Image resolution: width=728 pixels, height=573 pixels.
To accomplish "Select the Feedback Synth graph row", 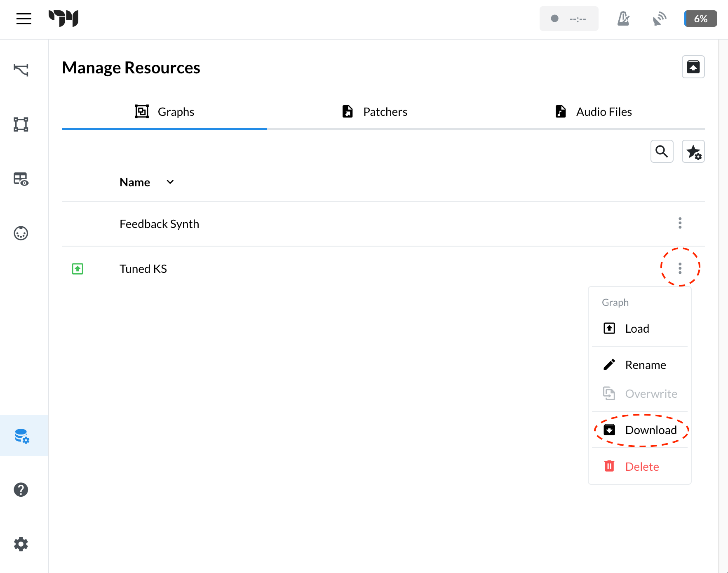I will (x=383, y=224).
